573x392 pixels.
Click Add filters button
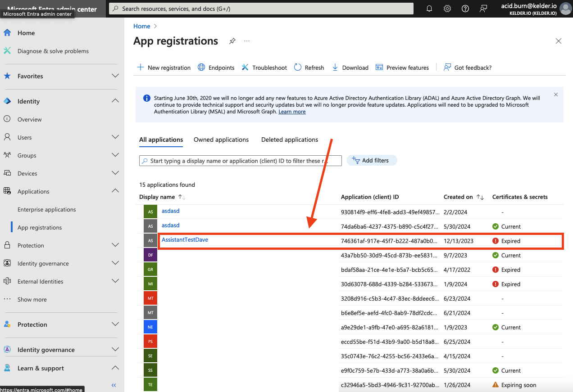tap(372, 160)
